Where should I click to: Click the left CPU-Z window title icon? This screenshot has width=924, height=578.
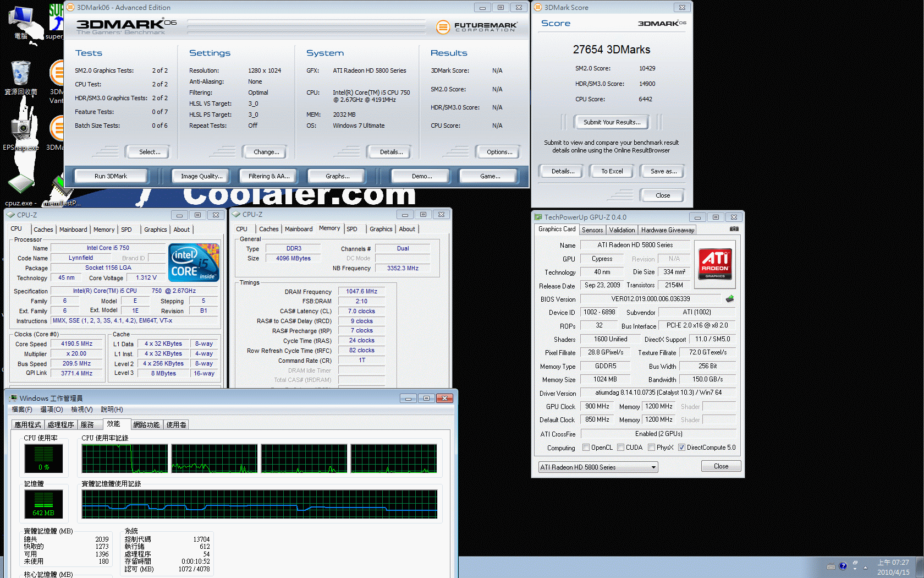(10, 215)
